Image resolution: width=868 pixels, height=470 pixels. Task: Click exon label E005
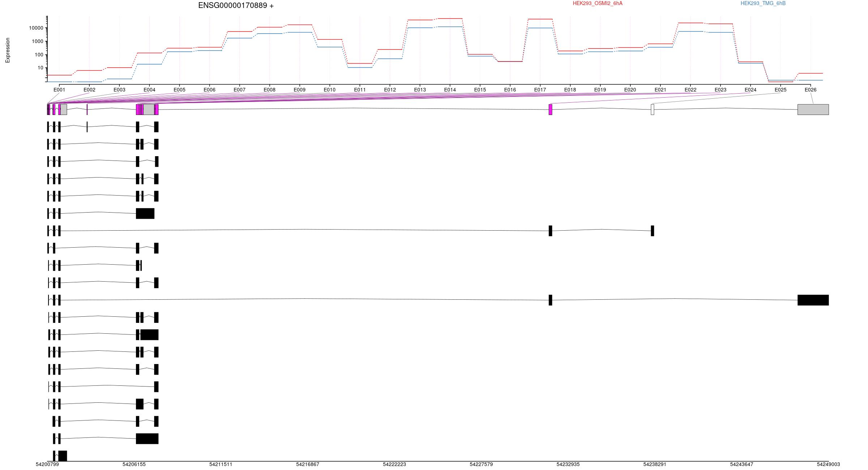pos(179,90)
